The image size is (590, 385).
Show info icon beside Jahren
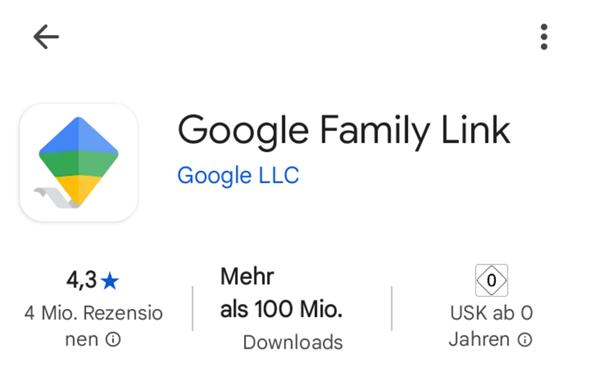tap(525, 339)
